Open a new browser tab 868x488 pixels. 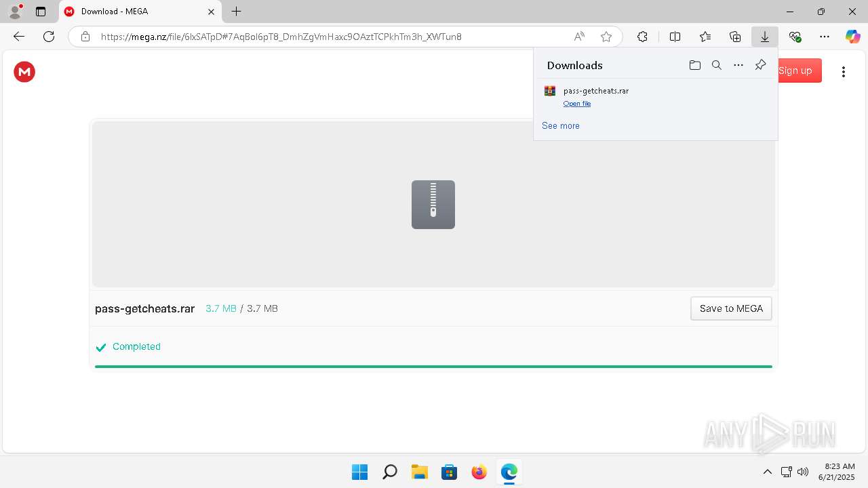(x=236, y=12)
